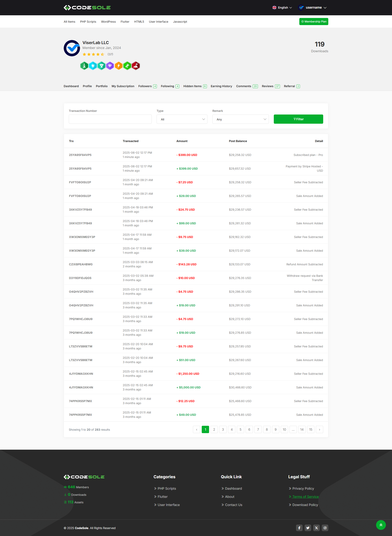The height and width of the screenshot is (536, 392).
Task: Click the purple diamond badge
Action: pyautogui.click(x=110, y=66)
